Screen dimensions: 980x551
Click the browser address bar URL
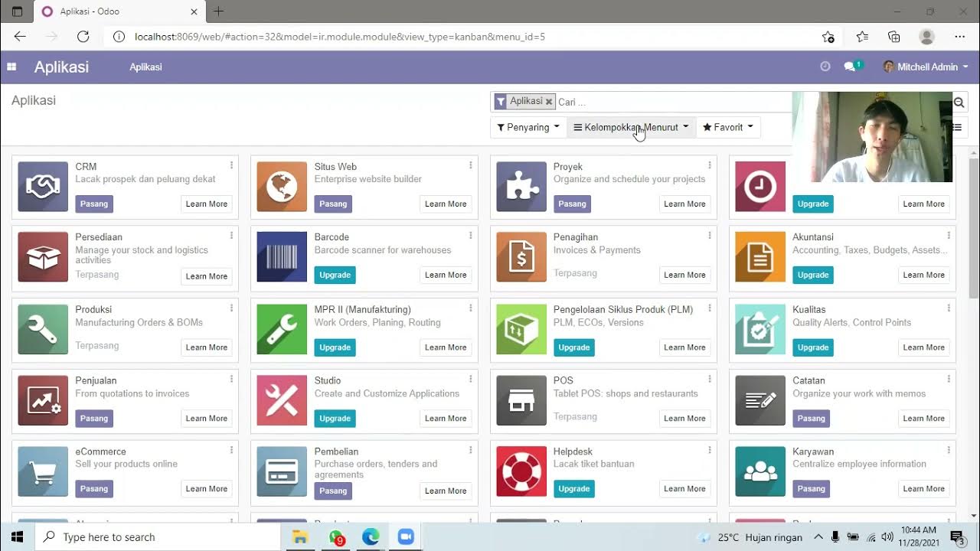[x=340, y=37]
